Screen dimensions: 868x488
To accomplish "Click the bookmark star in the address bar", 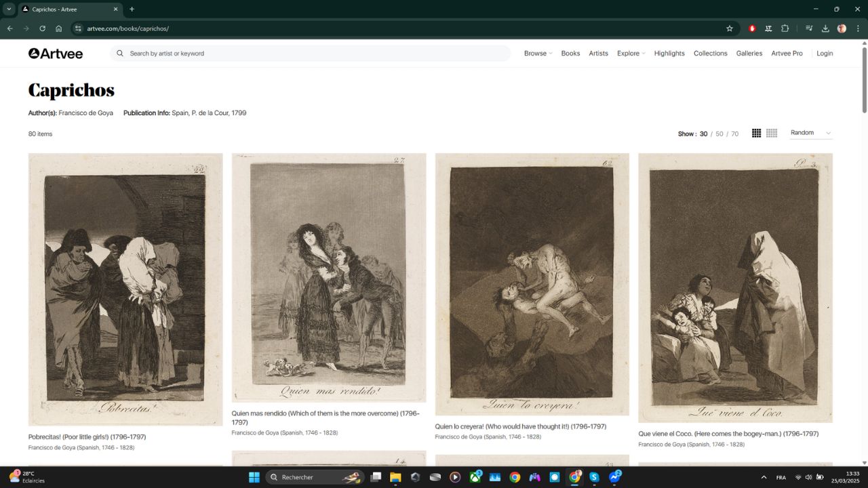I will [729, 28].
